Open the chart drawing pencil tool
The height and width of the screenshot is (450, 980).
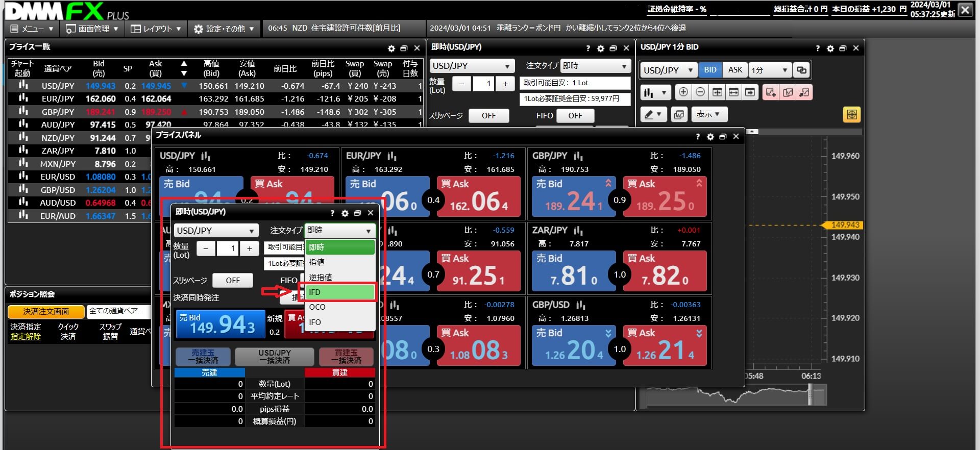(652, 115)
